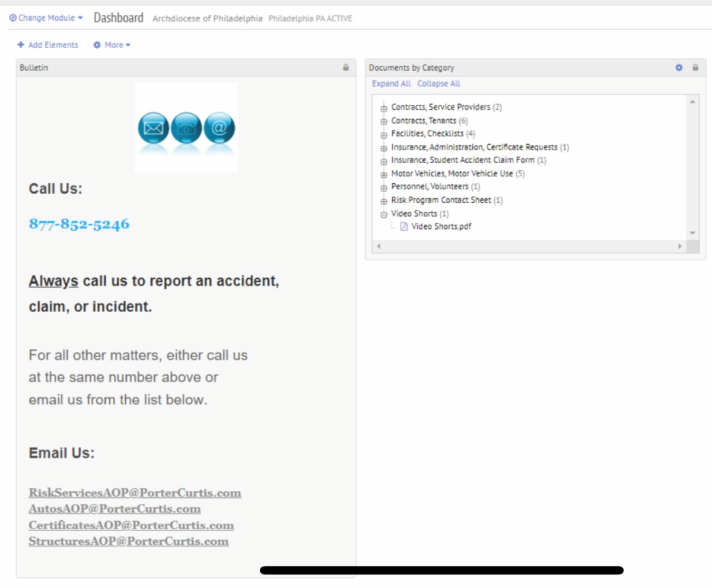
Task: Open the Video Shorts.pdf file
Action: (441, 226)
